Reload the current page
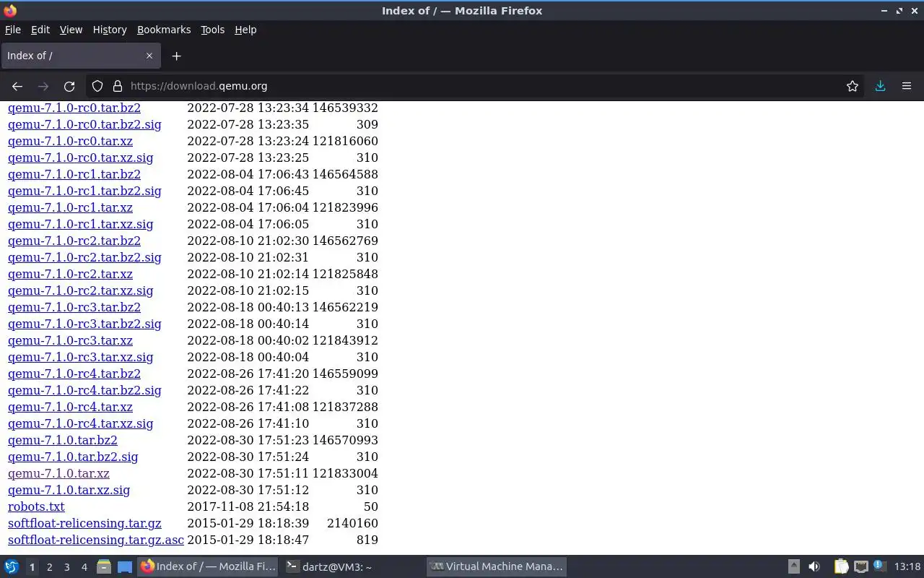924x578 pixels. (69, 86)
